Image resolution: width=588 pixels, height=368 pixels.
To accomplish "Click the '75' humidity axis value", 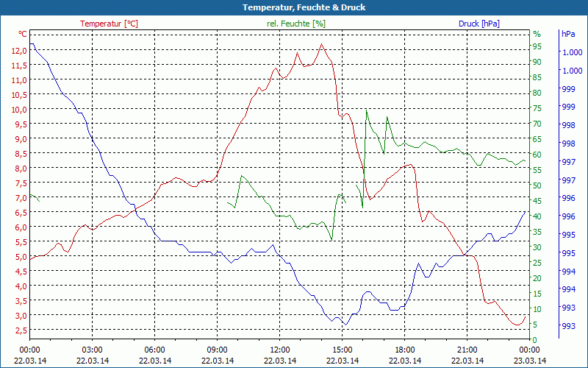I will coord(537,108).
